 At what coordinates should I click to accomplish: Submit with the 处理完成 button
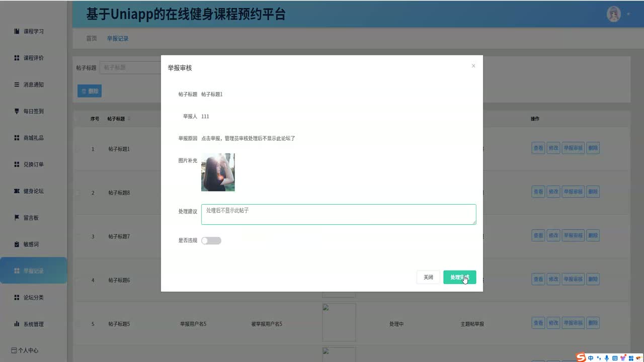459,277
